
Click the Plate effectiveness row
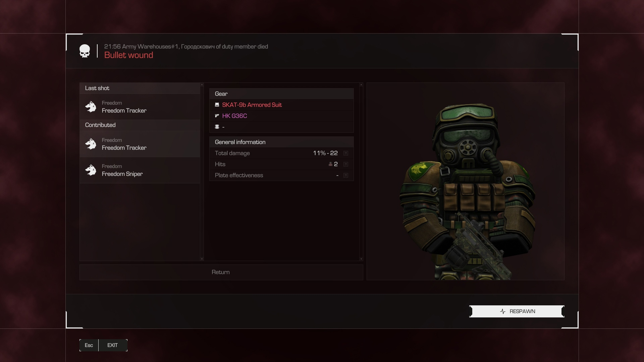[x=281, y=175]
